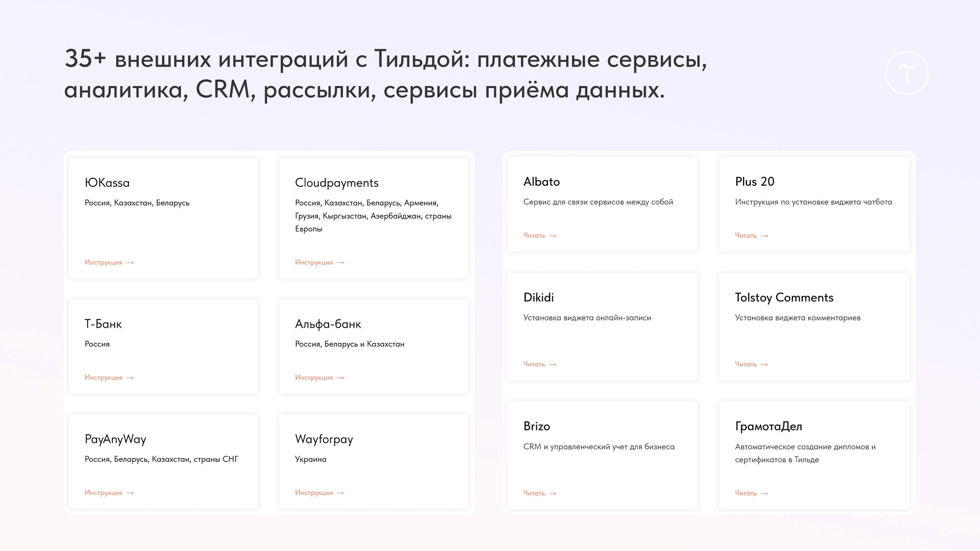Image resolution: width=980 pixels, height=551 pixels.
Task: Click the "Украина" text under Wayforpay
Action: [310, 460]
